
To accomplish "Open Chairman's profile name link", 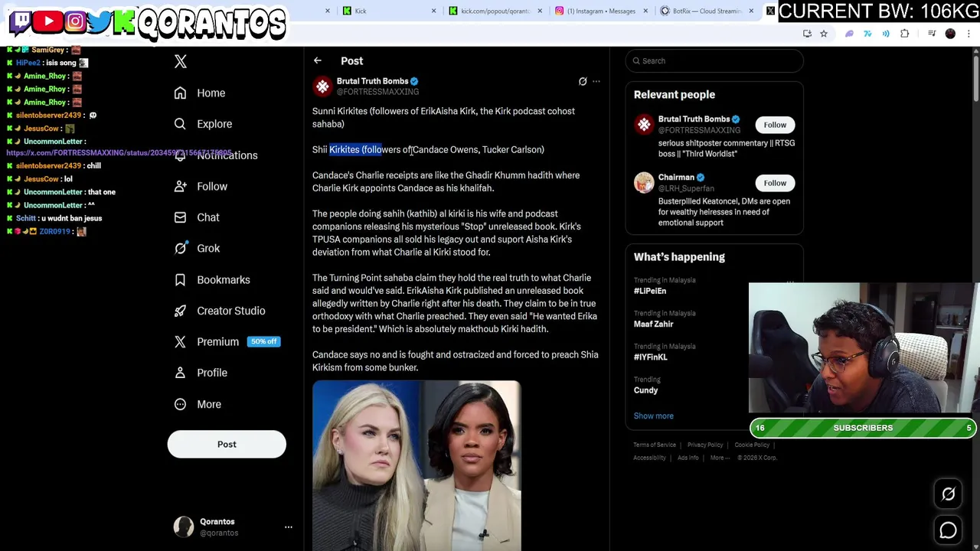I will pyautogui.click(x=676, y=178).
